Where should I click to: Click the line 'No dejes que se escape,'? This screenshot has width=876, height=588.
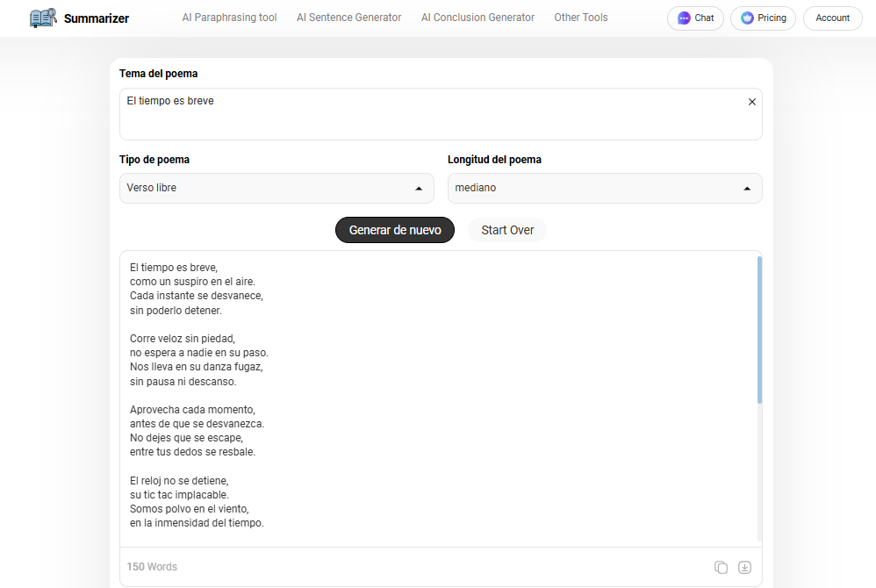[x=186, y=438]
